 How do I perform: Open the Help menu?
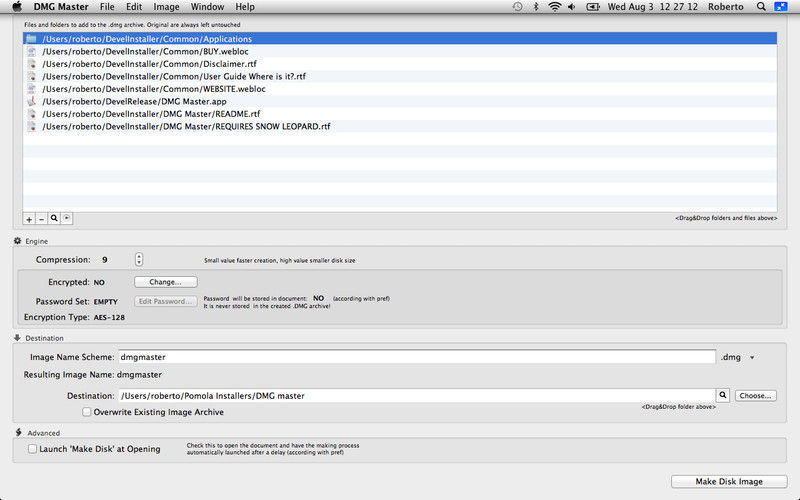pos(245,7)
